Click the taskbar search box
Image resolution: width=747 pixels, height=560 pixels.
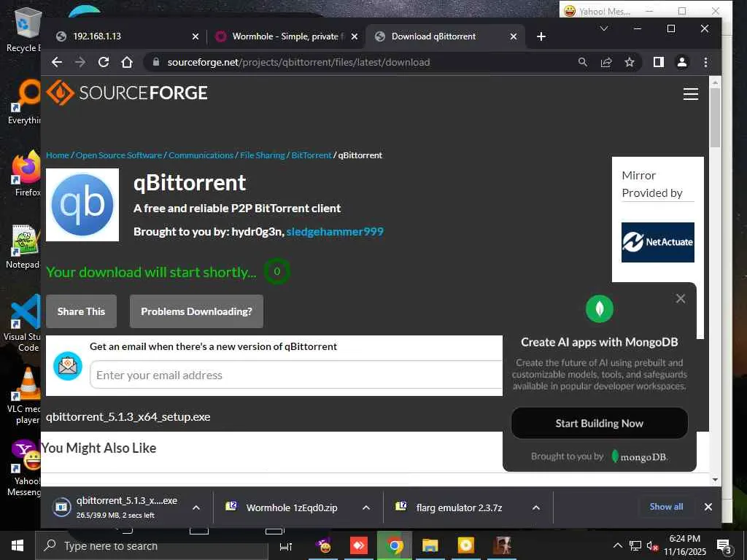coord(152,545)
